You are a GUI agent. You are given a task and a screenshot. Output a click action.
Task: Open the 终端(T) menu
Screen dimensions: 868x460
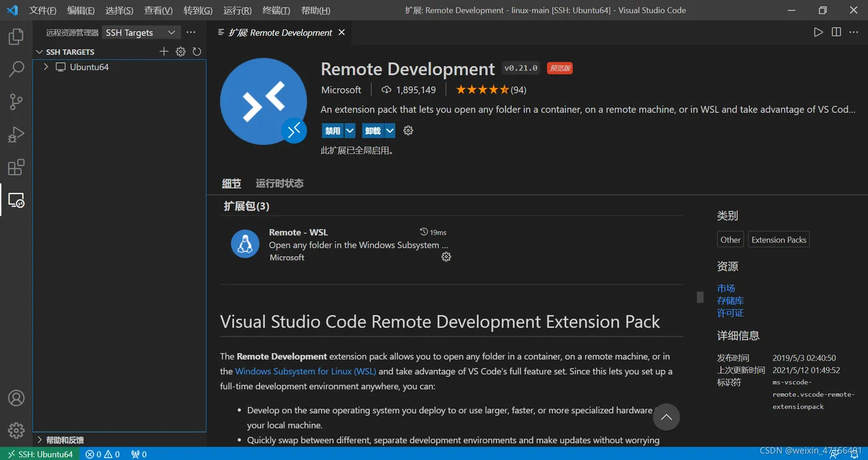tap(276, 11)
